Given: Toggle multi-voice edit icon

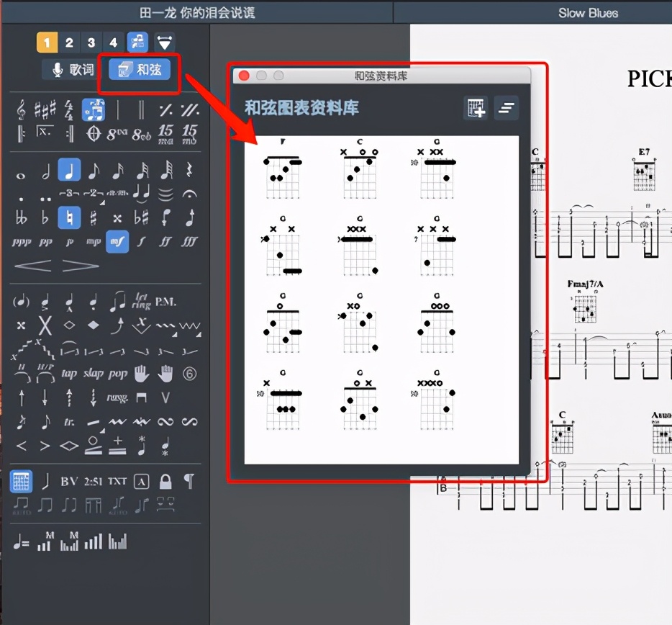Looking at the screenshot, I should [137, 42].
